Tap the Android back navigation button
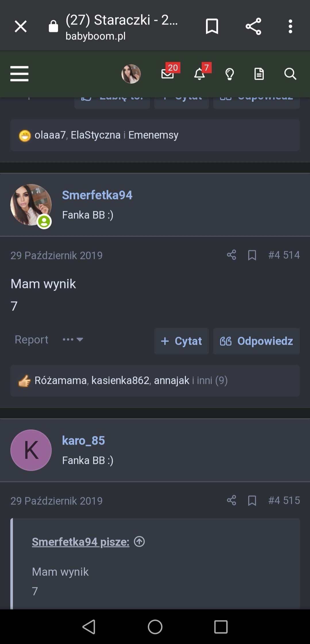Image resolution: width=310 pixels, height=644 pixels. [x=89, y=627]
